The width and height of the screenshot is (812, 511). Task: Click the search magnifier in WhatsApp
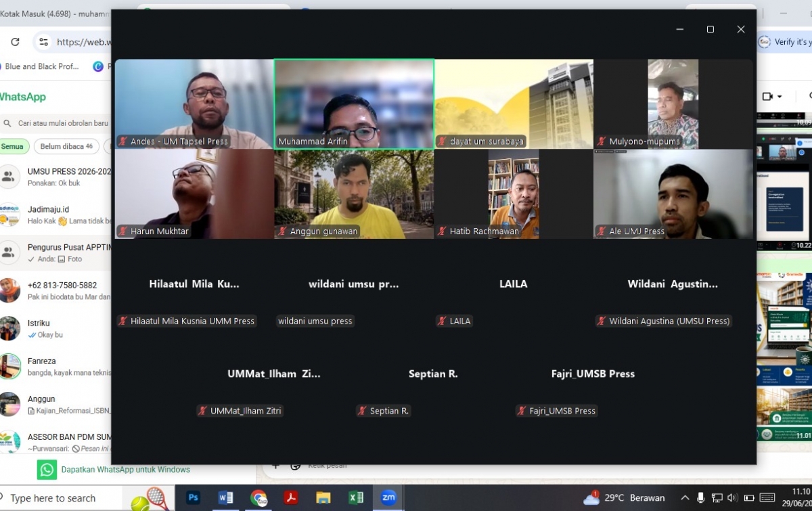click(x=7, y=123)
